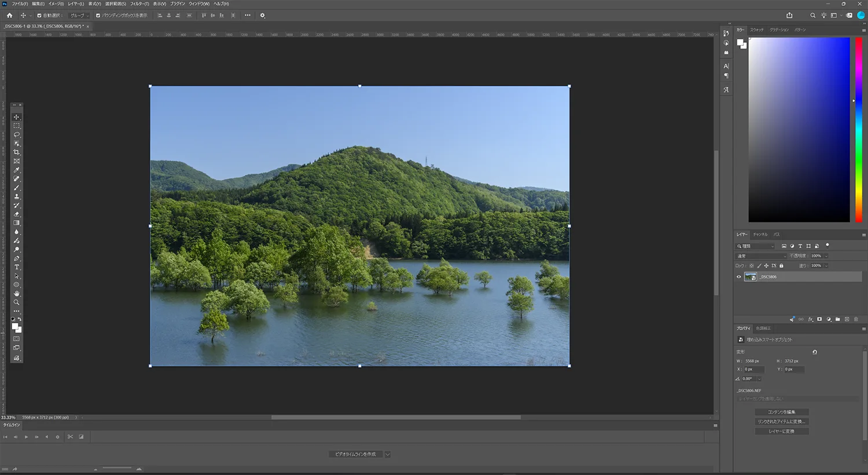
Task: Switch to the チャンネル tab
Action: click(760, 235)
